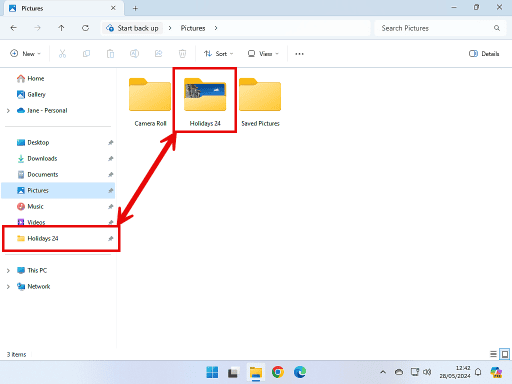
Task: Click the Paste clipboard icon
Action: (x=110, y=54)
